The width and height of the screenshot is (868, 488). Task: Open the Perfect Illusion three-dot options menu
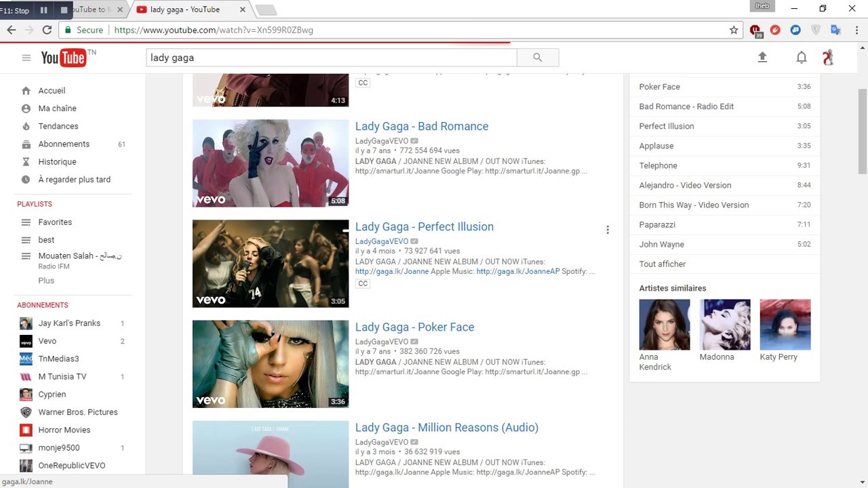point(608,230)
